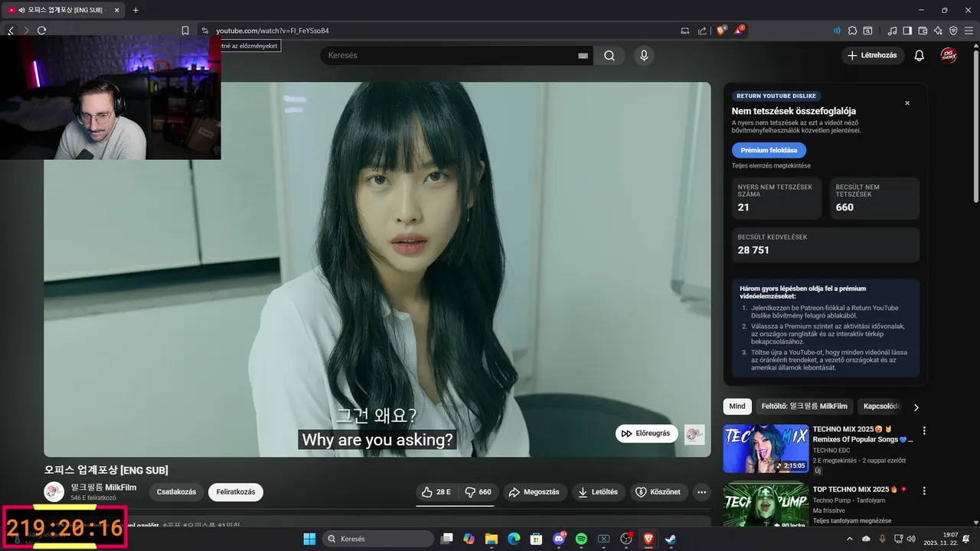Open the 밀크필름 MilkFilm channel name link
This screenshot has height=551, width=980.
[x=103, y=487]
